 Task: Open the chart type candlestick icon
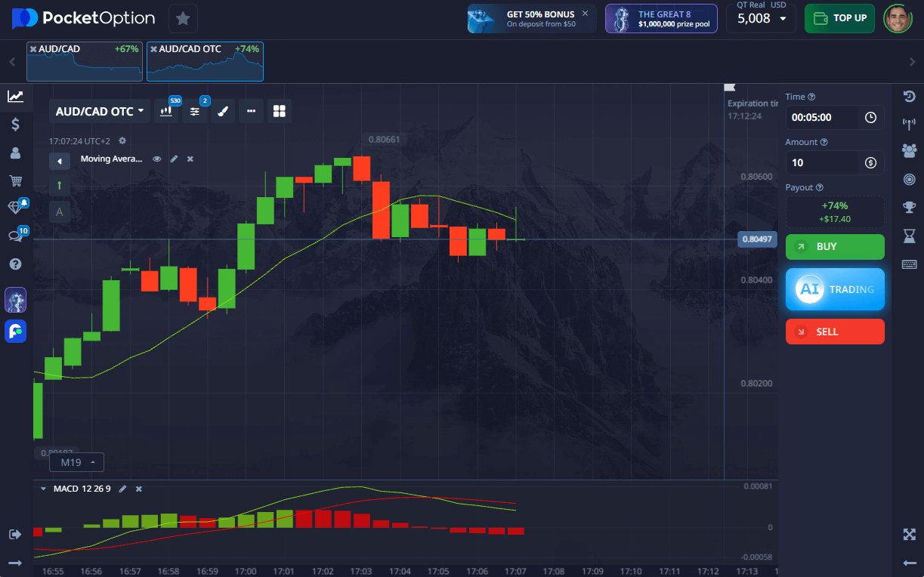point(168,111)
